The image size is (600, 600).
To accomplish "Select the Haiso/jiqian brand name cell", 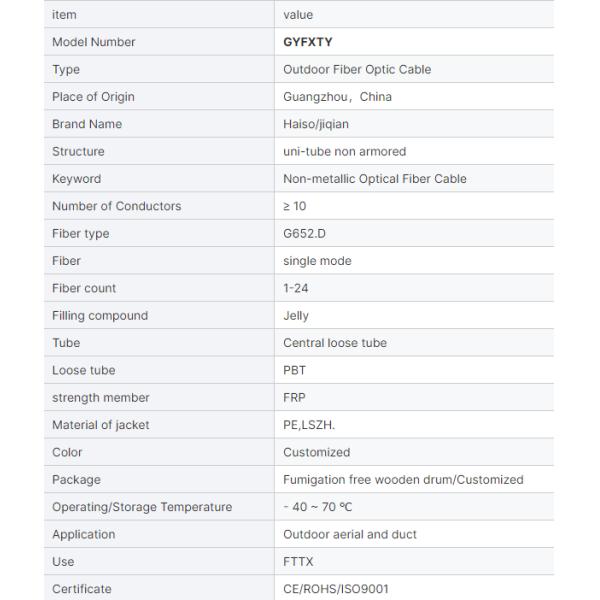I will tap(316, 124).
